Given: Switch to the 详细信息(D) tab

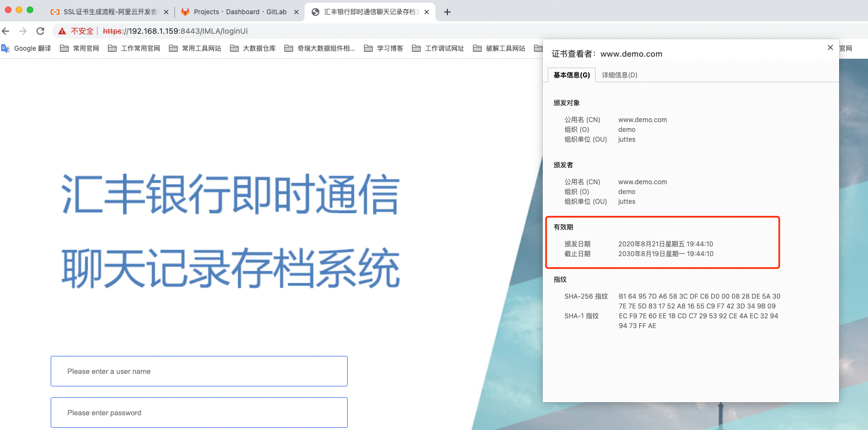Looking at the screenshot, I should (620, 75).
